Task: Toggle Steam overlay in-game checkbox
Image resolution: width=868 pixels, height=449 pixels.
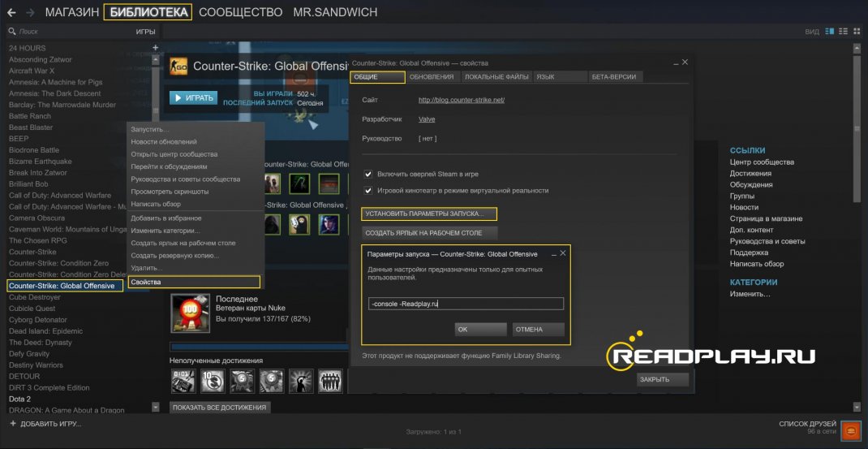Action: point(368,174)
